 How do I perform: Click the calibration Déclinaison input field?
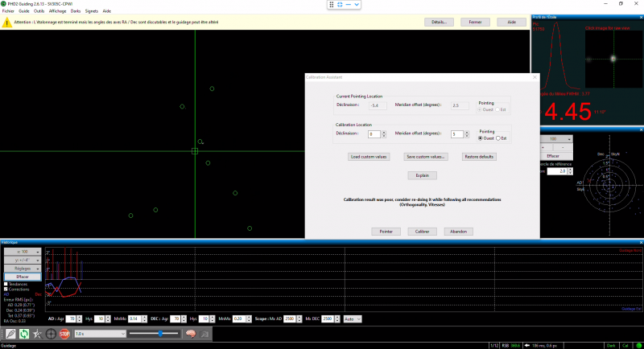tap(374, 134)
